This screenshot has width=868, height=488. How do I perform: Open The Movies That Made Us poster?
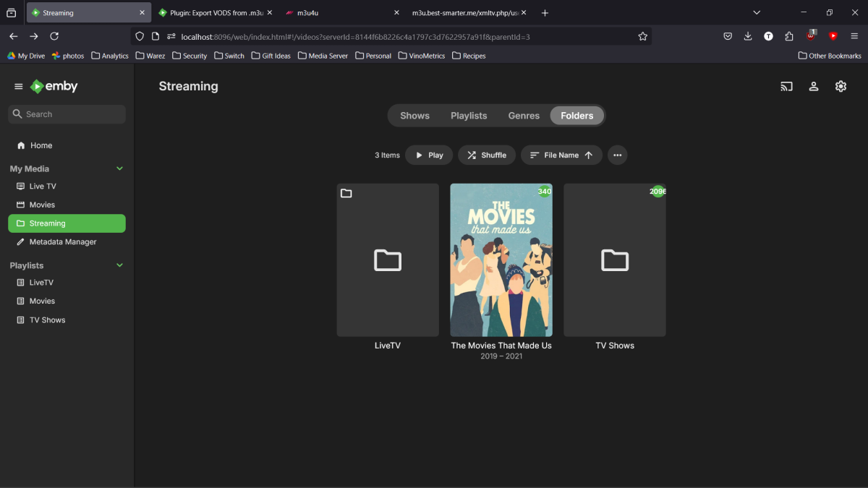tap(501, 260)
